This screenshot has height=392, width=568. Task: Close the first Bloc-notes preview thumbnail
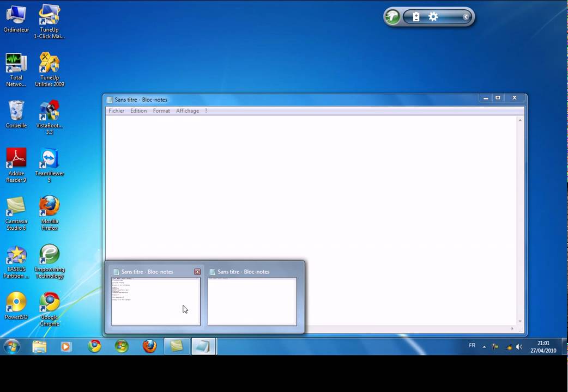pyautogui.click(x=197, y=272)
